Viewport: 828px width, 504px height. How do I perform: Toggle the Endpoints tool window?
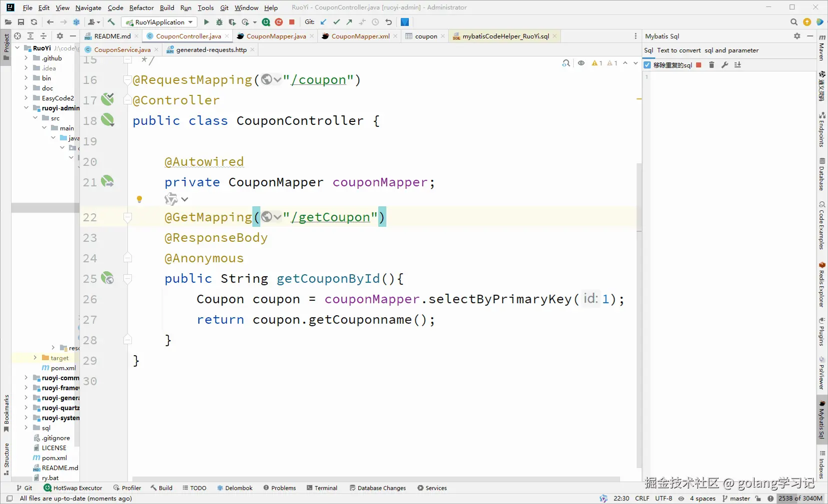click(822, 129)
